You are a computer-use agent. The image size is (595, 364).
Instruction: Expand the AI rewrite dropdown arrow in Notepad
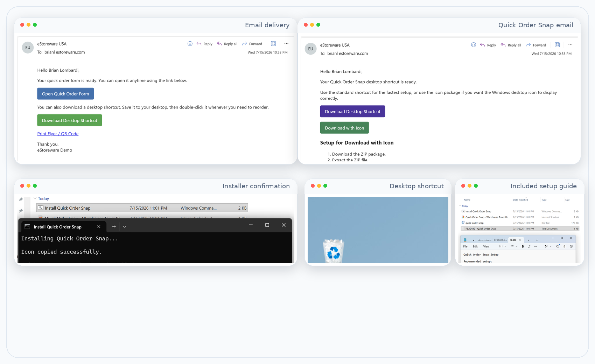tap(550, 246)
